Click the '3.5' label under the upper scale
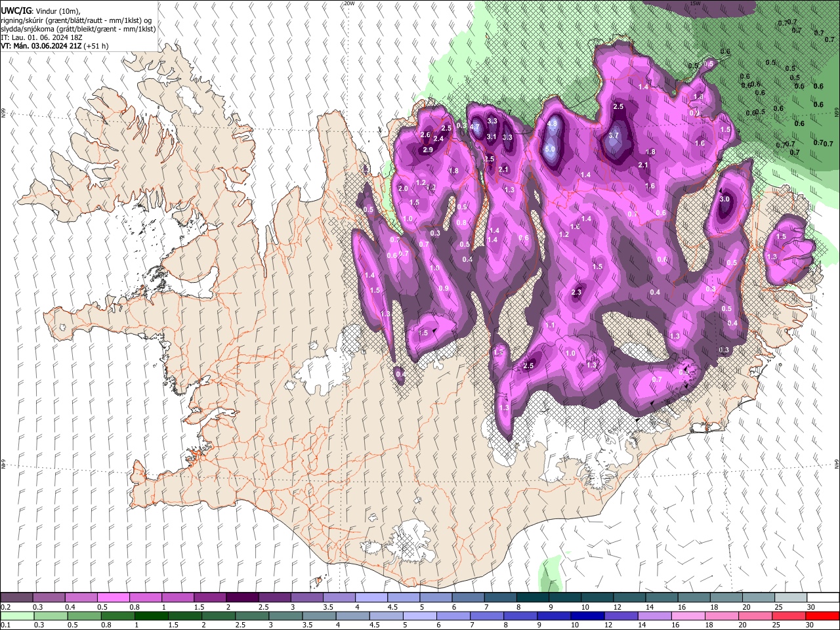The width and height of the screenshot is (840, 630). [x=327, y=607]
